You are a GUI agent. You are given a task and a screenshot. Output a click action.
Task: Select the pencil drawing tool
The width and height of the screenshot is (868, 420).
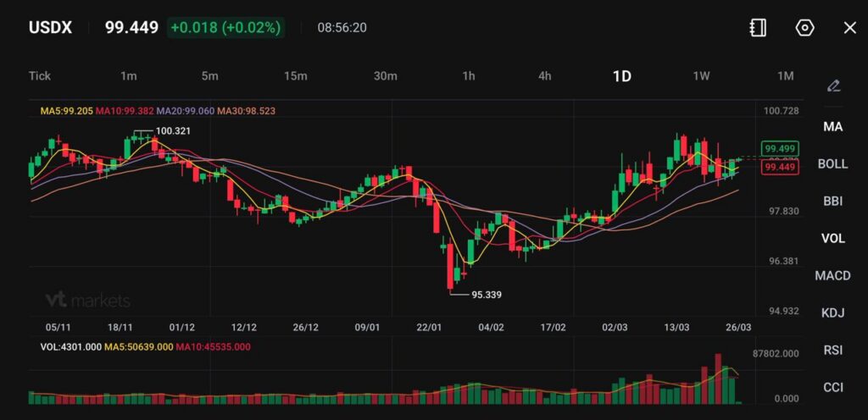833,86
